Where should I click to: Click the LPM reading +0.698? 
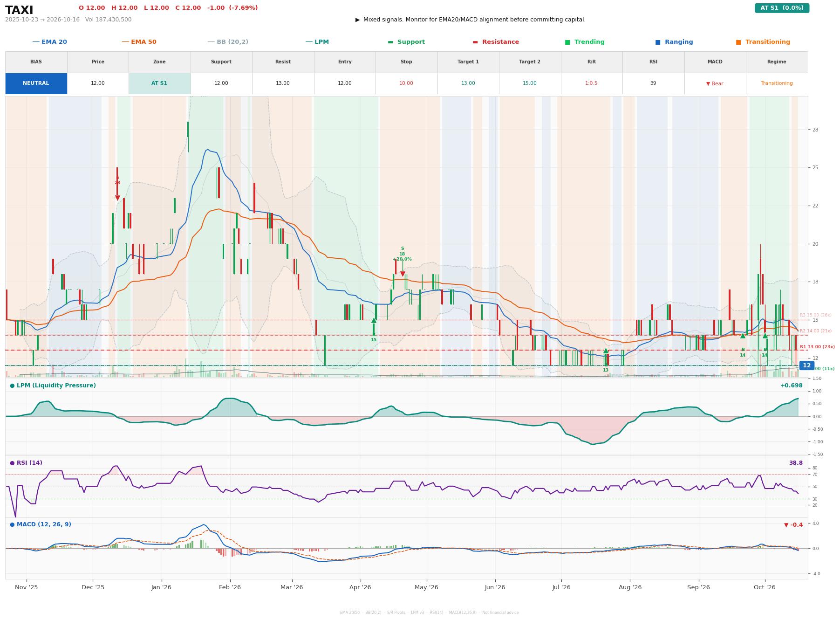click(x=792, y=386)
